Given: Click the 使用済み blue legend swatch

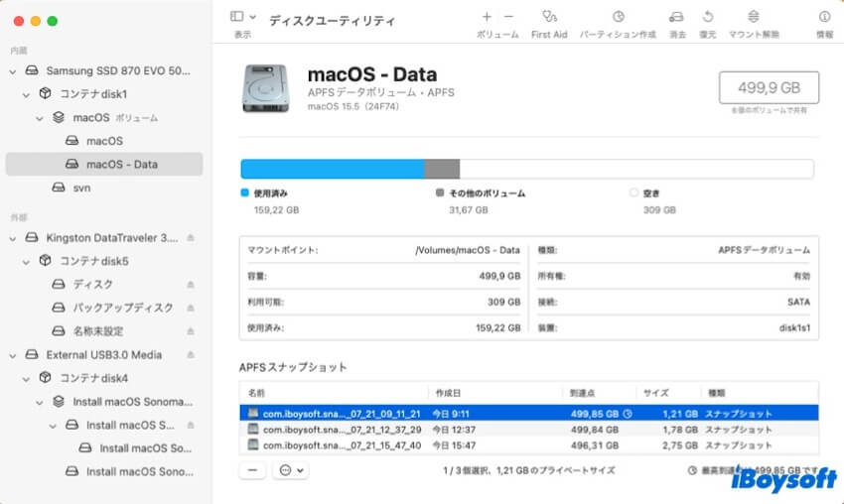Looking at the screenshot, I should (245, 192).
